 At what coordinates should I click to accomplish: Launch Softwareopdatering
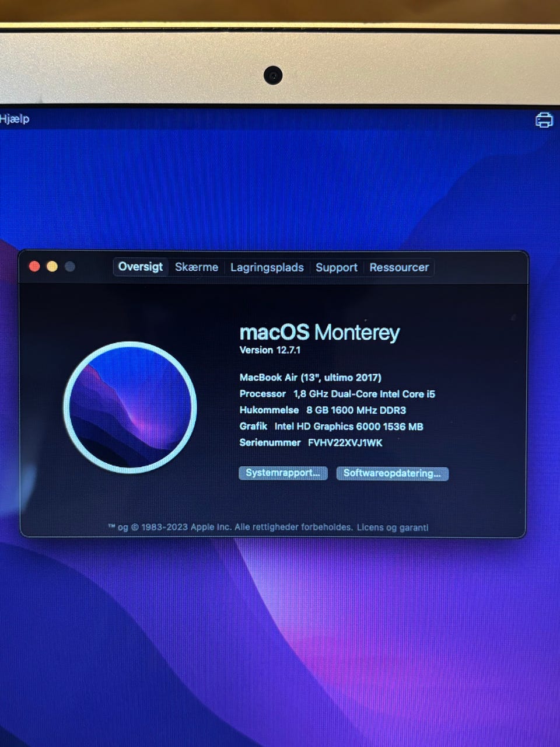tap(392, 473)
